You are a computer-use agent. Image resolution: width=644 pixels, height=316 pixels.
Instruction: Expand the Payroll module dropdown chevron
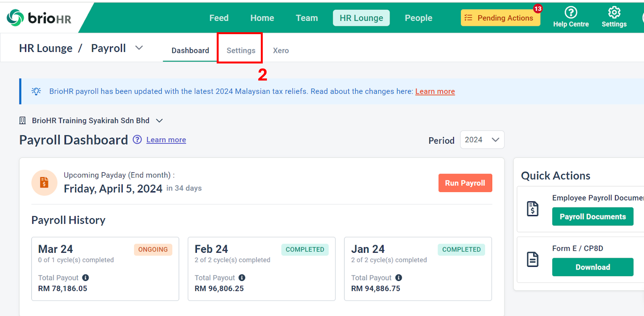[139, 48]
